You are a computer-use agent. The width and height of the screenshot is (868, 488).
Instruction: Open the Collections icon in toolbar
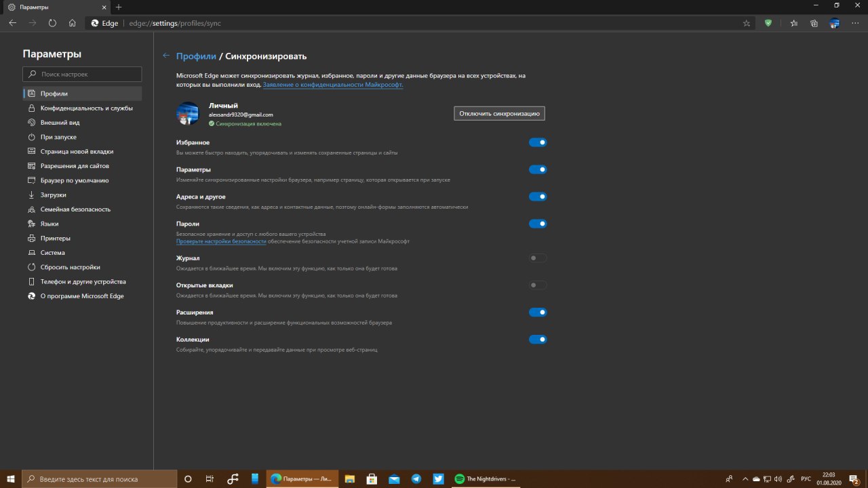point(814,23)
